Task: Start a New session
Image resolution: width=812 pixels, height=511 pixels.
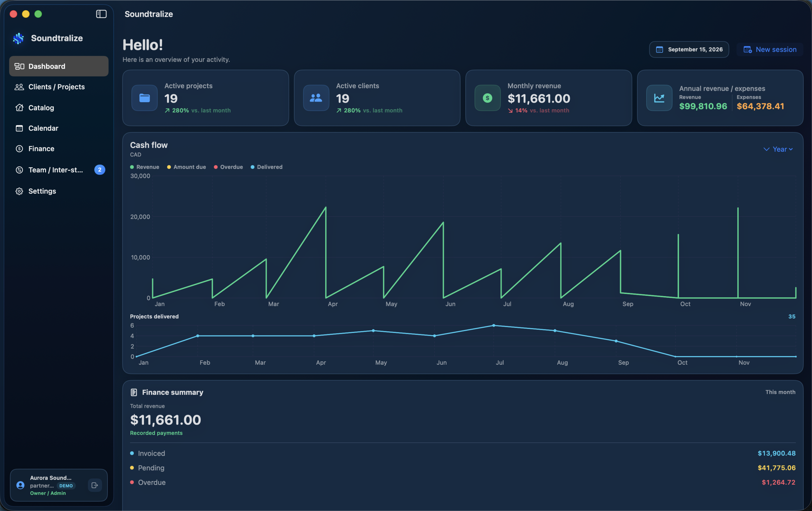Action: point(770,50)
